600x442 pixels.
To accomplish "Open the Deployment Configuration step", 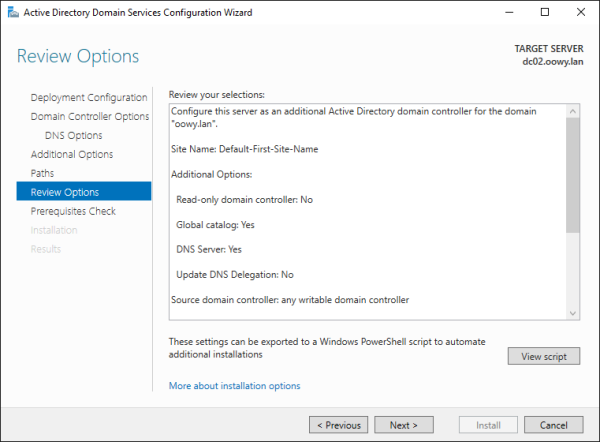I will click(89, 98).
